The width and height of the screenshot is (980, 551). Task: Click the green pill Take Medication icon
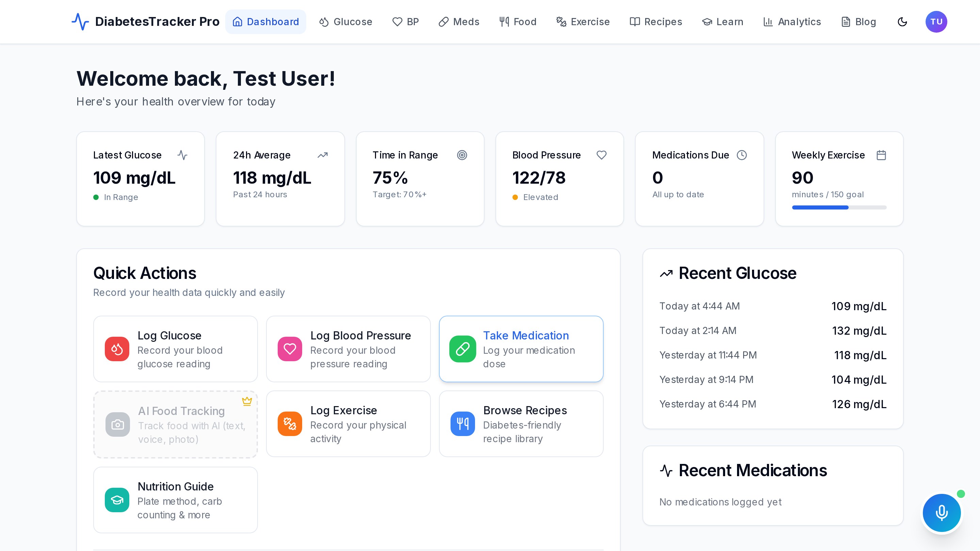[463, 349]
